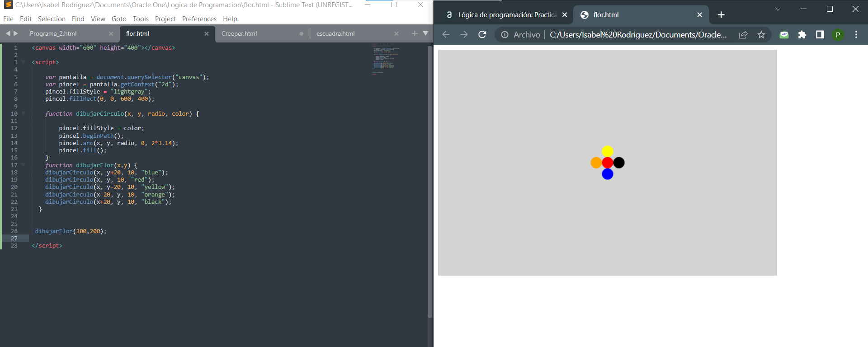
Task: Open the Selection menu
Action: click(52, 19)
